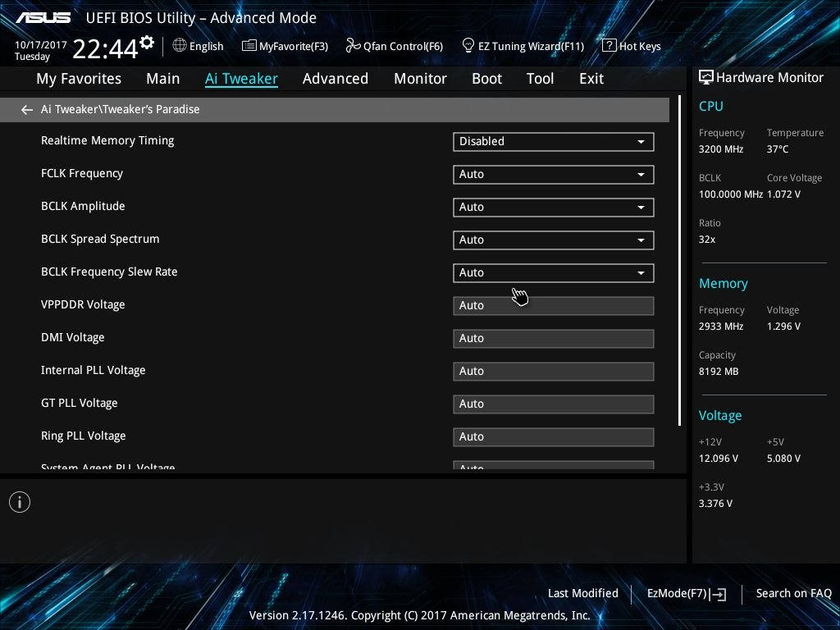Click the 37°C temperature value
This screenshot has width=840, height=630.
coord(778,149)
